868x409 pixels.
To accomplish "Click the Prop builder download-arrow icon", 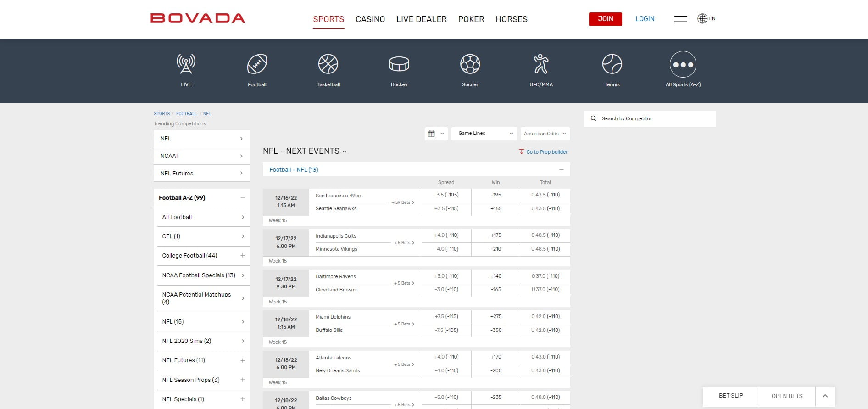I will click(x=521, y=151).
